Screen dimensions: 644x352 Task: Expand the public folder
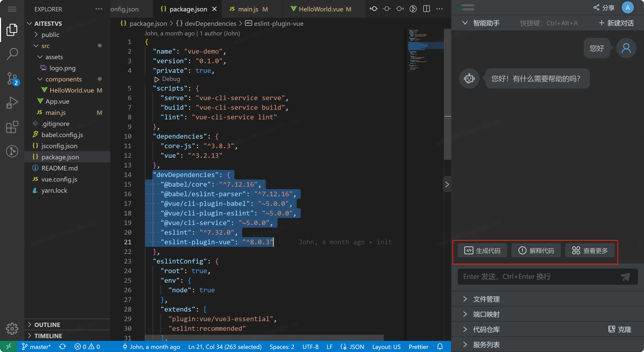tap(50, 35)
